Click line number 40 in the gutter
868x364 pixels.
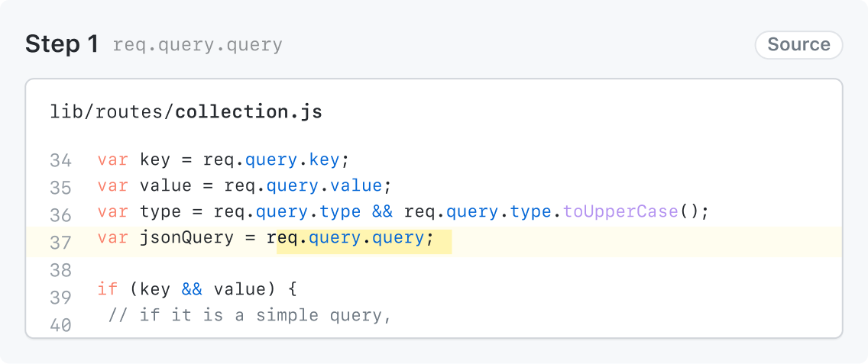click(60, 324)
